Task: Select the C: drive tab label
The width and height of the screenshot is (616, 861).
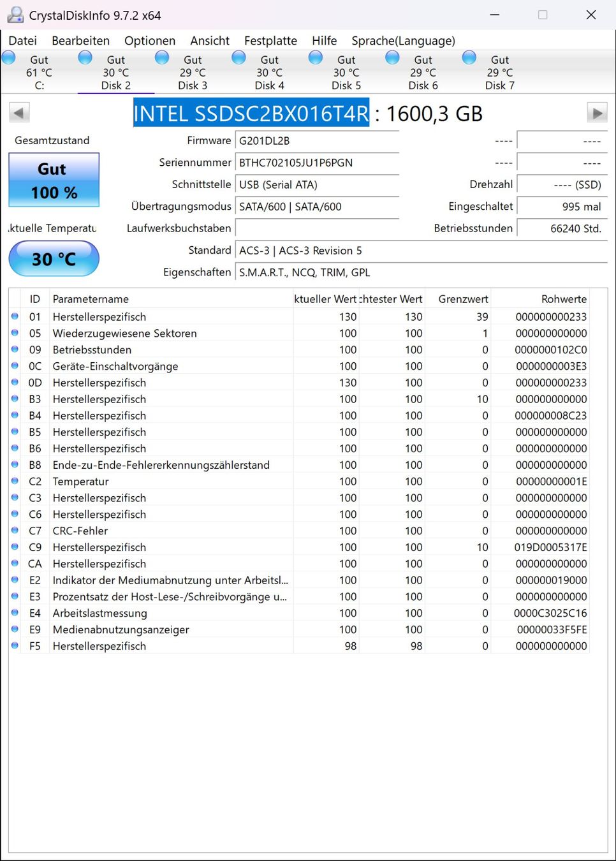Action: (40, 85)
